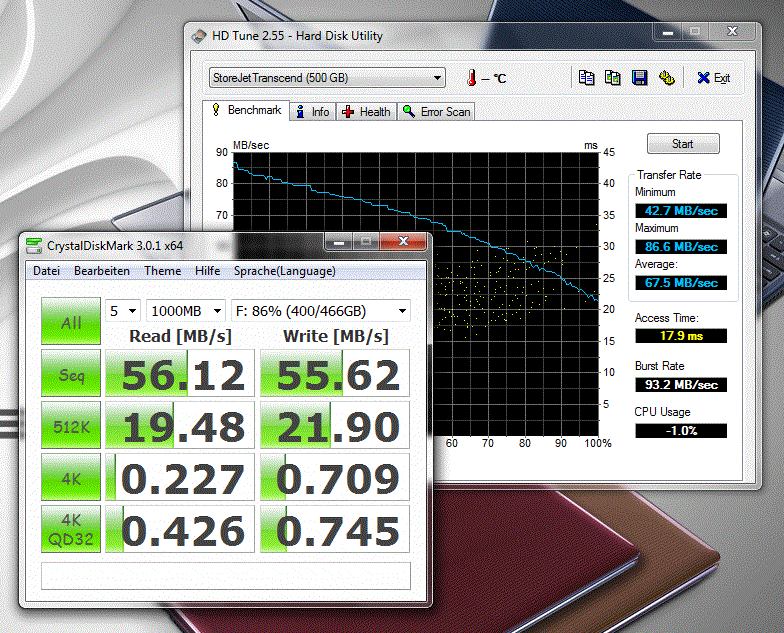Open the StoreJet Transcend drive dropdown
This screenshot has width=784, height=633.
point(327,78)
